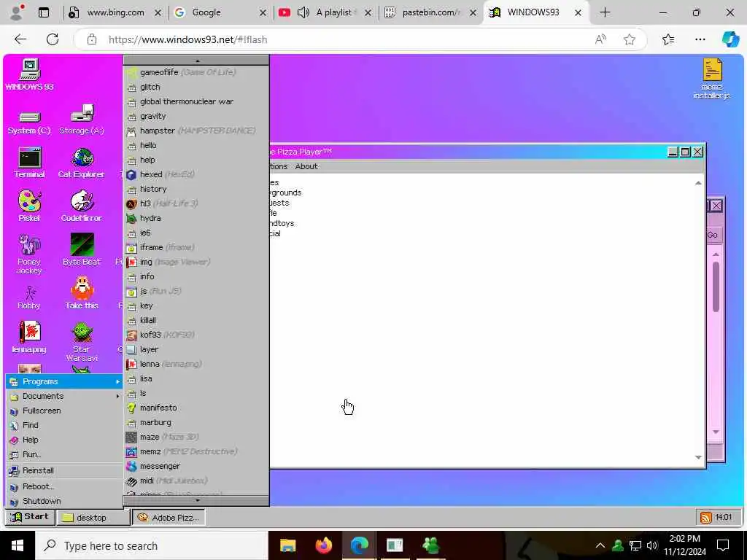The height and width of the screenshot is (560, 747).
Task: Open Firefox from Windows taskbar
Action: [x=324, y=545]
